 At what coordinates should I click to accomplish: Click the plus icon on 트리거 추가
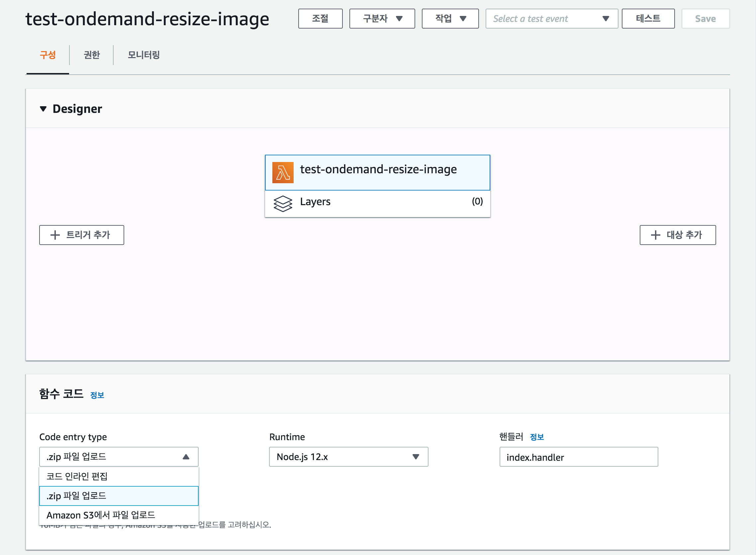55,235
